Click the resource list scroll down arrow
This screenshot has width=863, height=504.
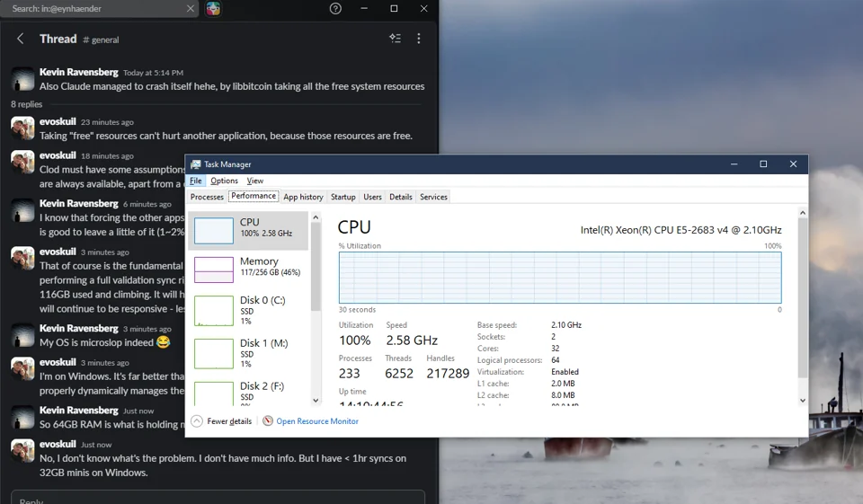pos(316,400)
